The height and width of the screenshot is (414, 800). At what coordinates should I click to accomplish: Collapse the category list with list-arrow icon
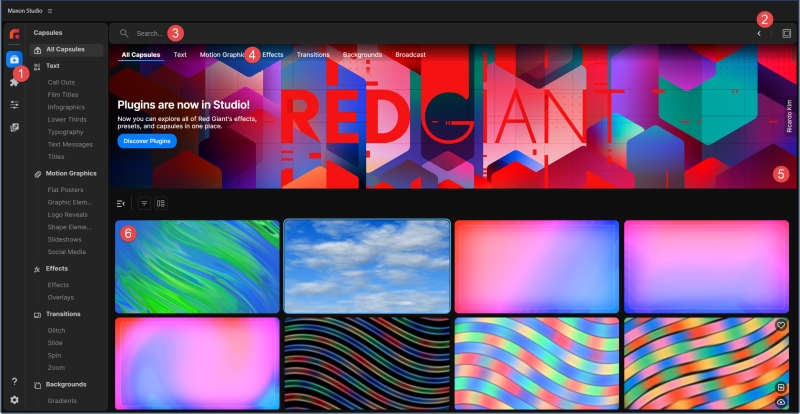(121, 204)
